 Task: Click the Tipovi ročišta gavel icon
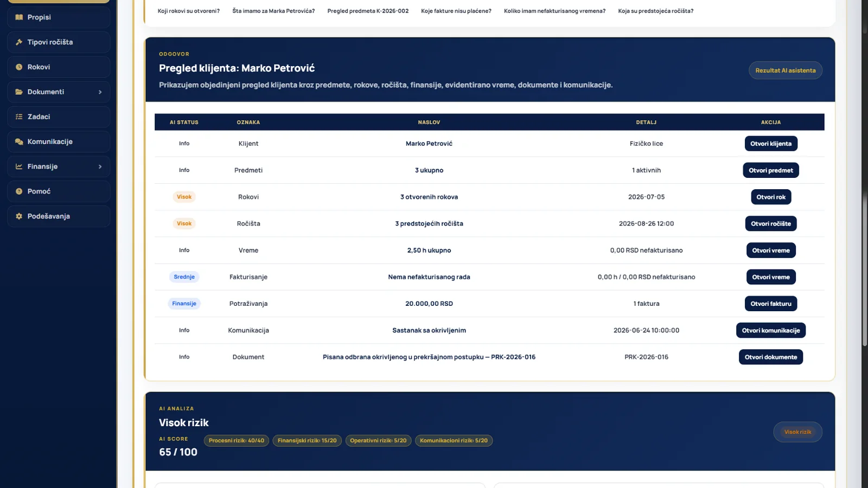point(19,42)
